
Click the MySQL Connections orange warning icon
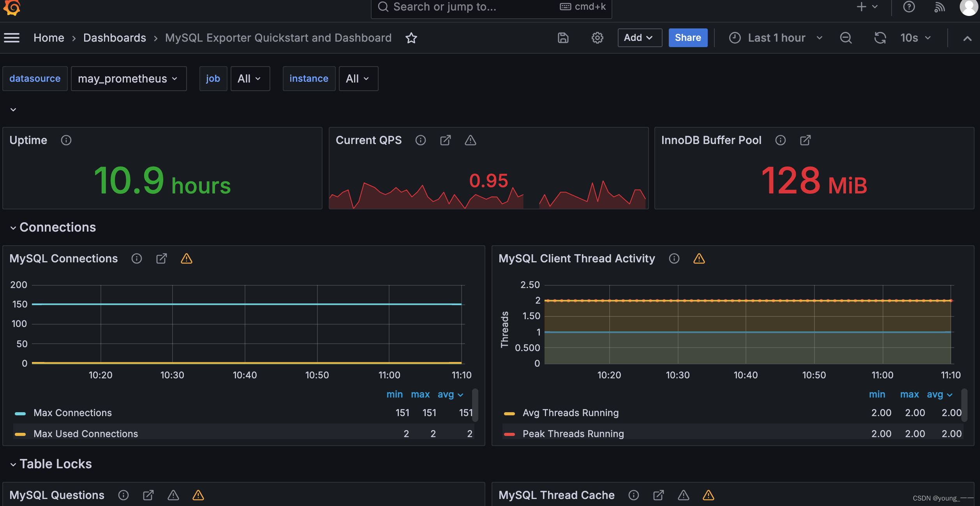tap(187, 258)
